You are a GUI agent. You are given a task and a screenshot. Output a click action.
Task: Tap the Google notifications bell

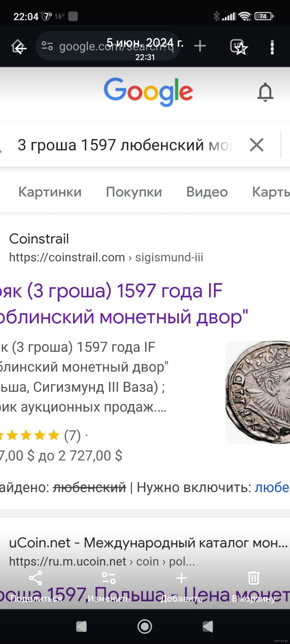pos(265,92)
